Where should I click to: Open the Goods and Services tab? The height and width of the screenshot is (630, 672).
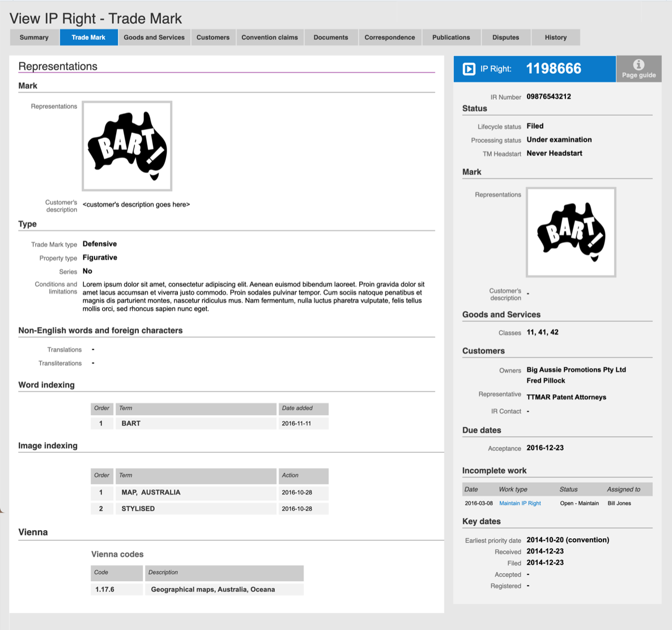154,37
